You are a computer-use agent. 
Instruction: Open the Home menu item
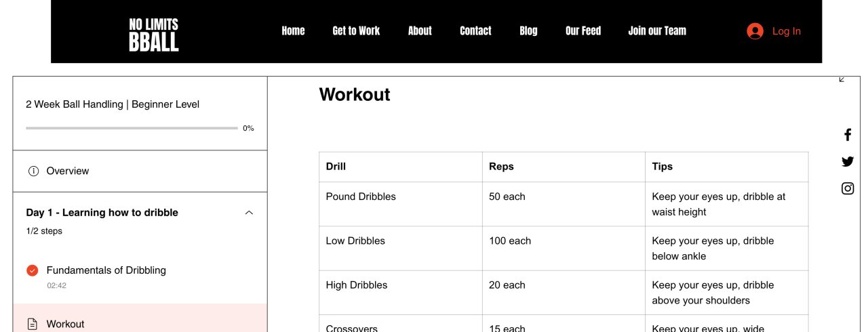pos(293,31)
